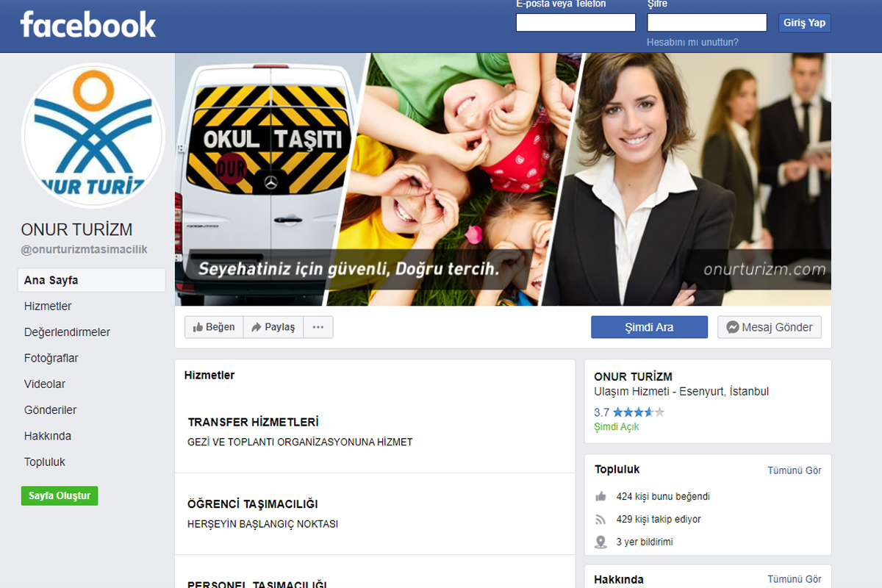Select Ana Sayfa in the sidebar
Image resolution: width=882 pixels, height=588 pixels.
click(92, 280)
